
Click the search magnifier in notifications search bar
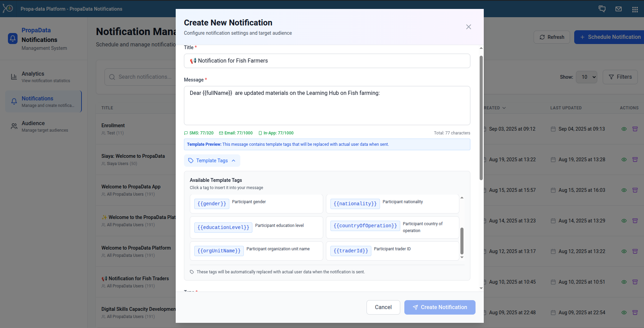(112, 77)
